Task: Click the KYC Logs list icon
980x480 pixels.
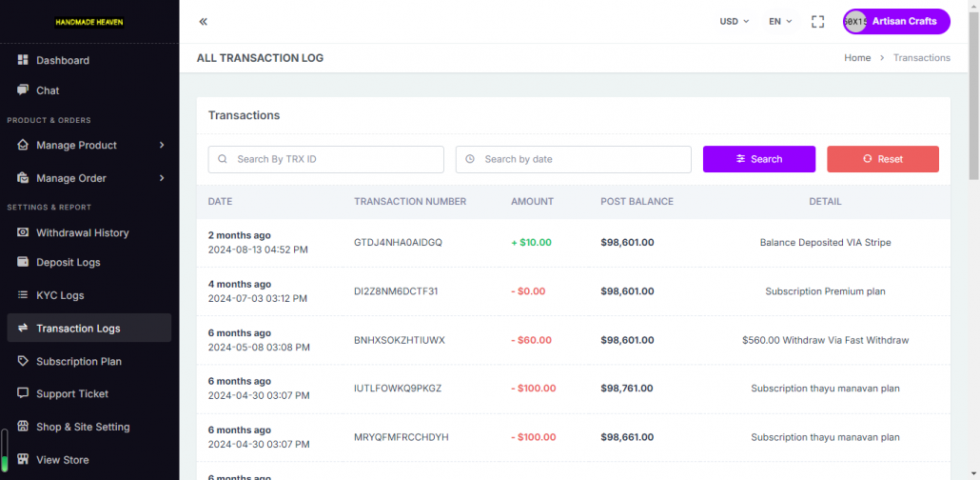Action: pyautogui.click(x=23, y=294)
